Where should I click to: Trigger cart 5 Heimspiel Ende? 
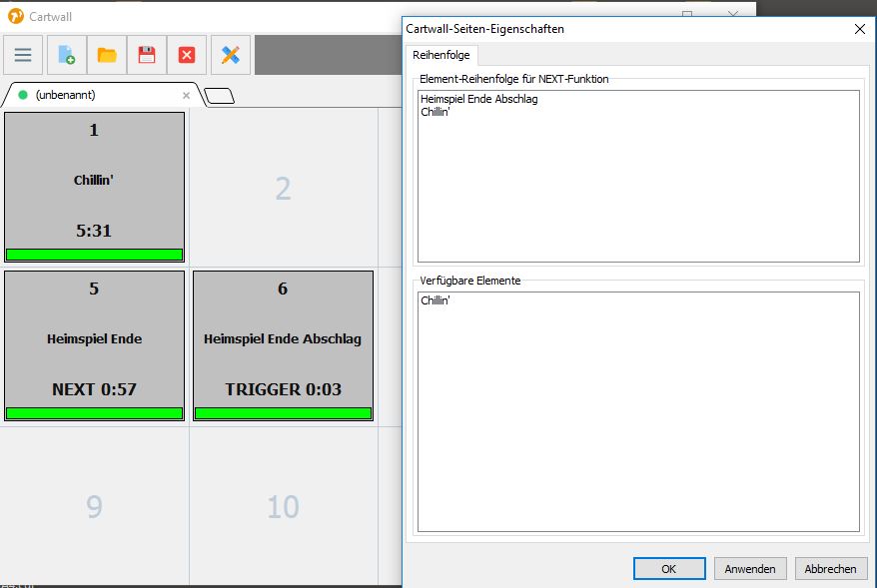(94, 339)
